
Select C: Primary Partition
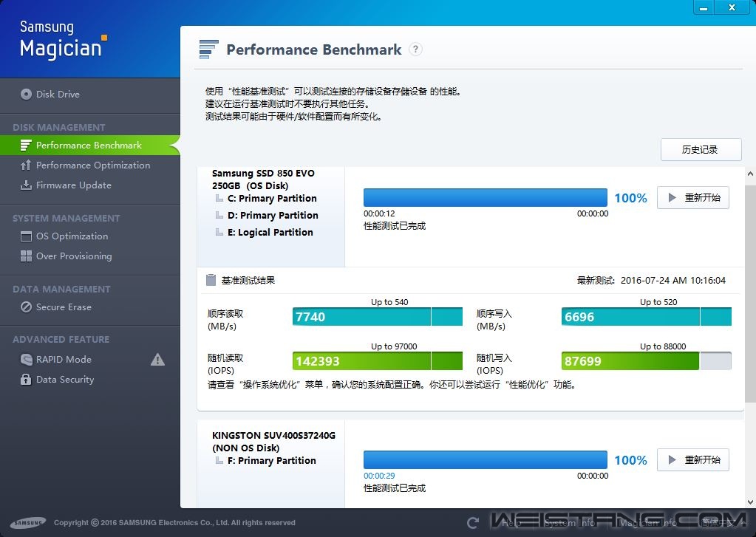coord(272,199)
